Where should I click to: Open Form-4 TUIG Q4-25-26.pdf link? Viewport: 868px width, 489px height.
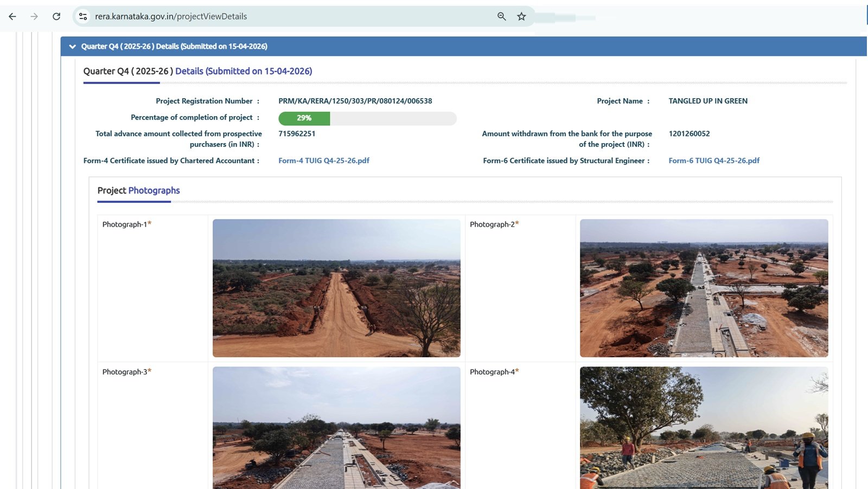[323, 160]
